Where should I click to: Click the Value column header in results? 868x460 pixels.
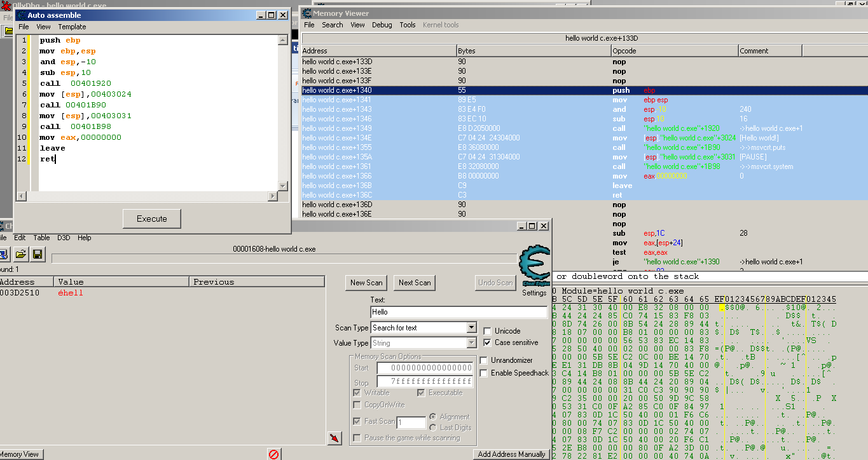click(123, 282)
